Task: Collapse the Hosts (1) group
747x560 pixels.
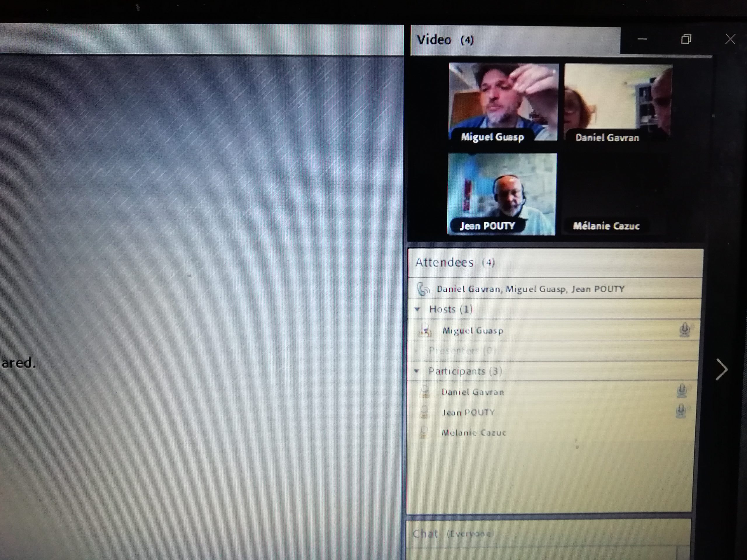Action: pos(417,309)
